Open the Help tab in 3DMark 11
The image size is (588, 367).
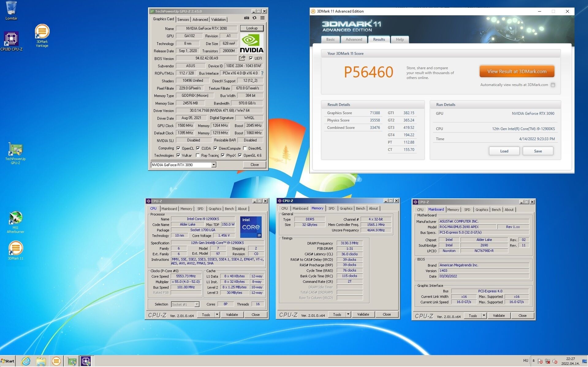400,39
